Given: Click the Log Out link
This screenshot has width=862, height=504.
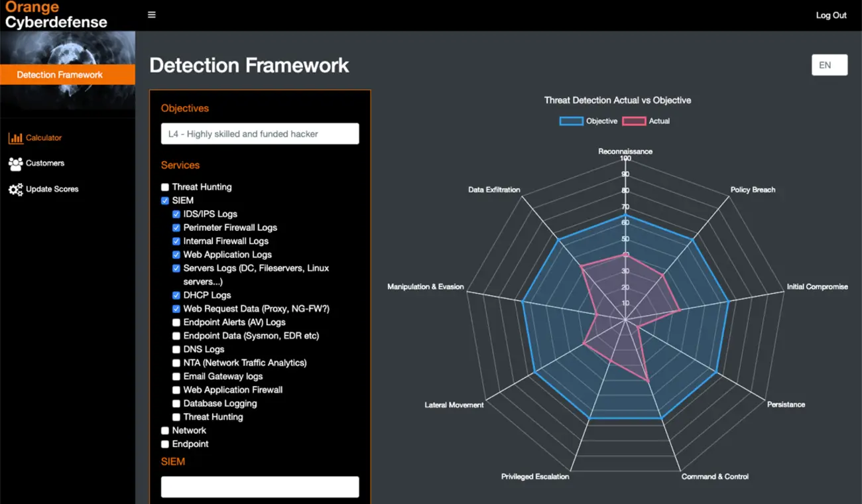Looking at the screenshot, I should pyautogui.click(x=831, y=15).
